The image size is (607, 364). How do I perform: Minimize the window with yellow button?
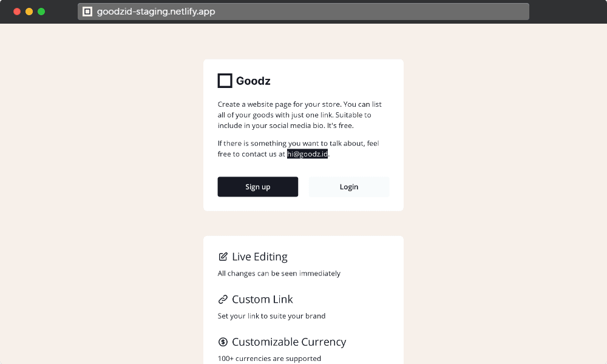(29, 12)
